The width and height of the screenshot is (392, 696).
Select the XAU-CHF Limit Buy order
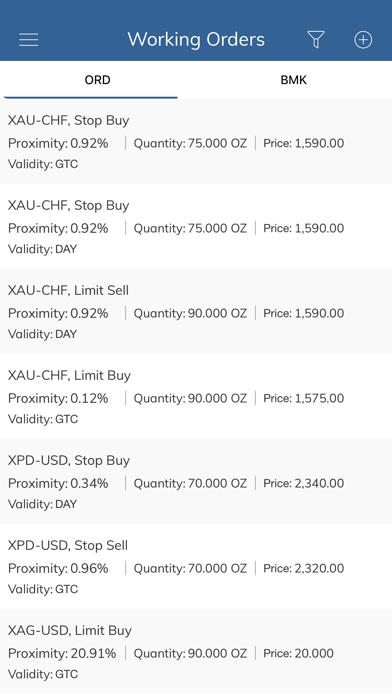click(196, 396)
